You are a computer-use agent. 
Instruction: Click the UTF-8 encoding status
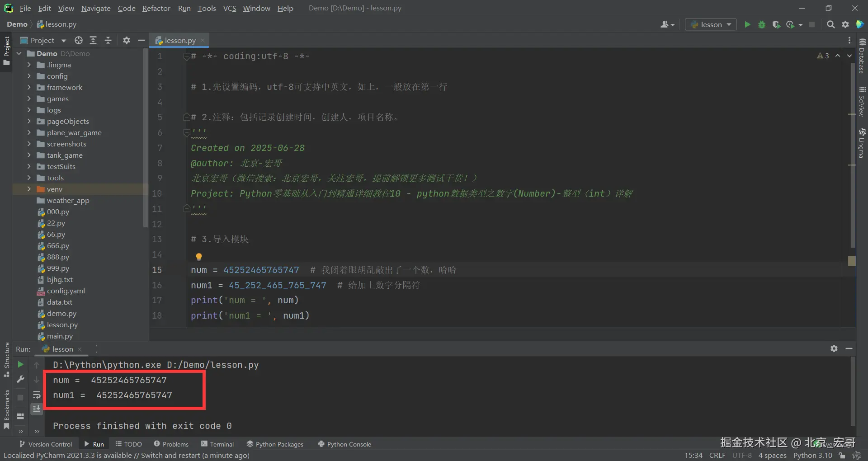[742, 455]
